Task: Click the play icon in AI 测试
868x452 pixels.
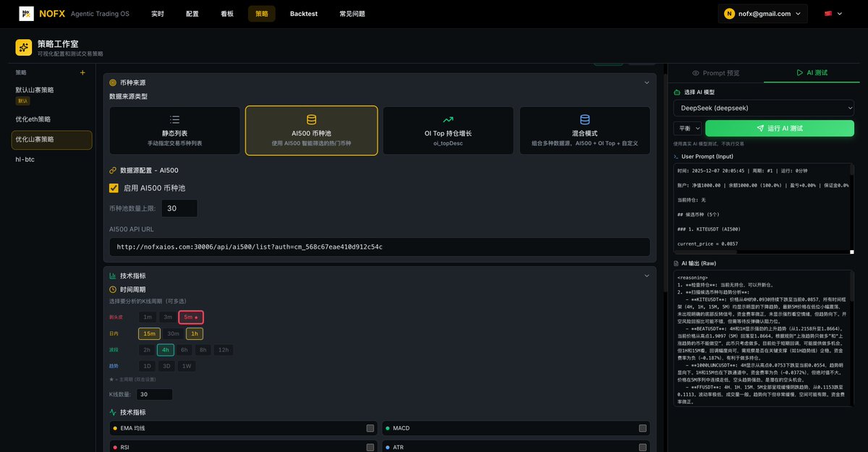Action: point(799,73)
